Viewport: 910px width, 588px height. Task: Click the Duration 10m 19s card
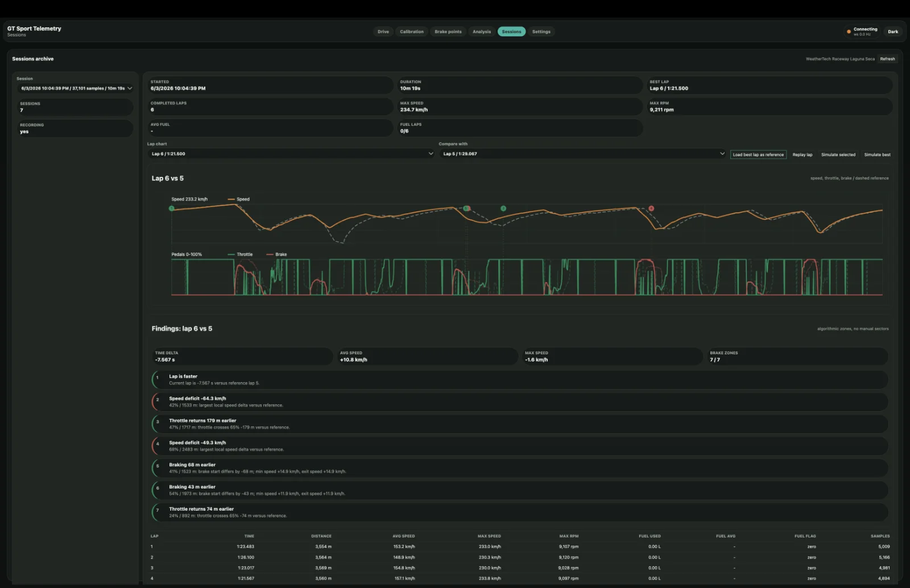tap(520, 85)
